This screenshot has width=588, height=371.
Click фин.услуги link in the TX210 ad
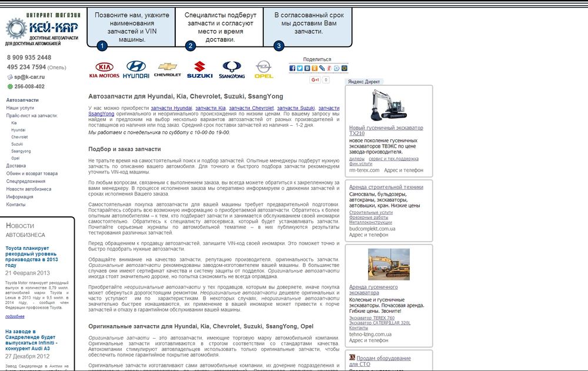[x=360, y=163]
